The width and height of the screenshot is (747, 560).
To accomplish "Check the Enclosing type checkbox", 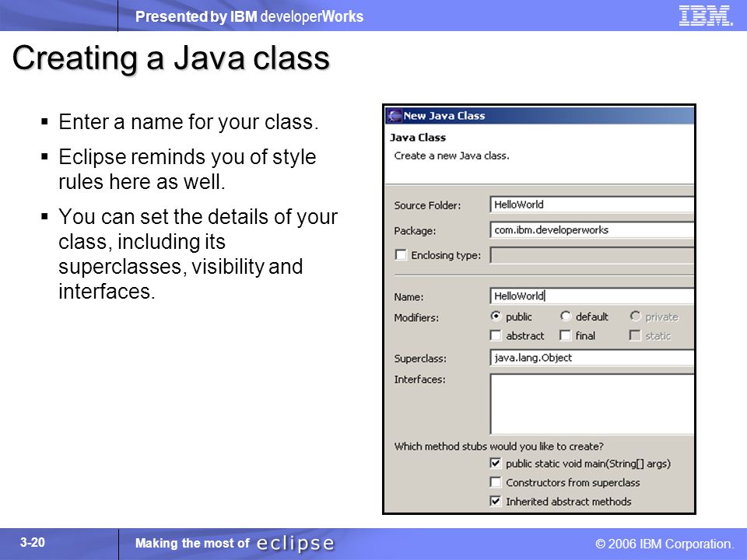I will (401, 255).
